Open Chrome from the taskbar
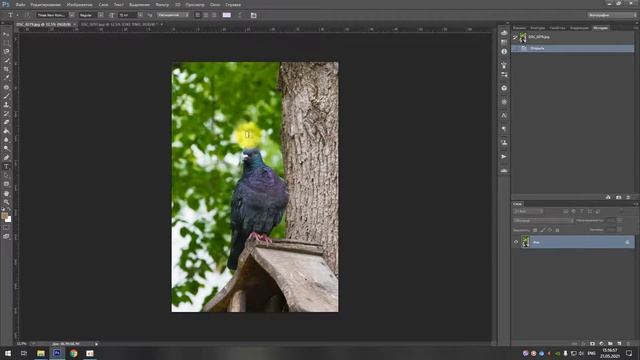This screenshot has height=360, width=640. coord(73,353)
